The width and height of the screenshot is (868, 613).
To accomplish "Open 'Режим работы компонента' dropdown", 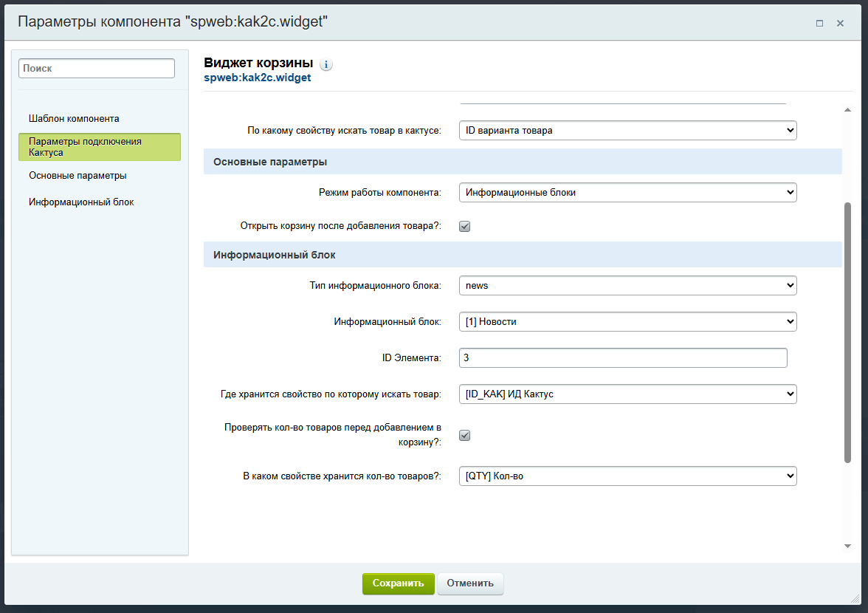I will [627, 193].
